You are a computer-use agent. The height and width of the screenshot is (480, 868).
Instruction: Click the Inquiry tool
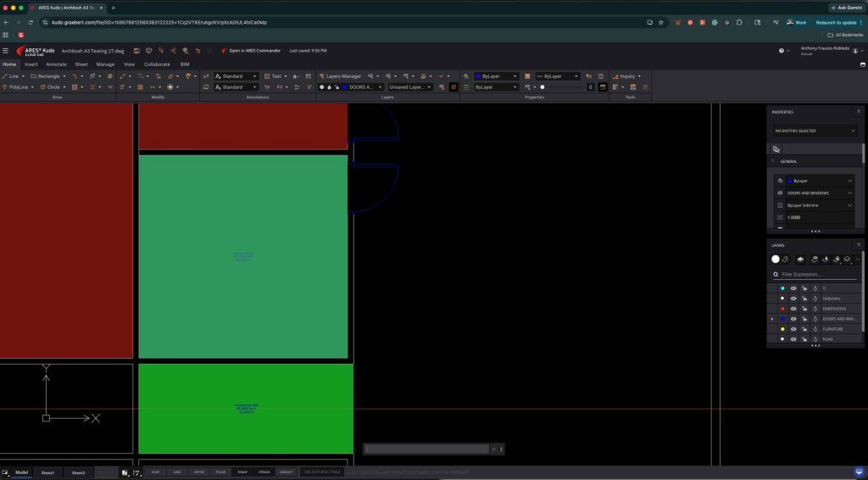coord(623,75)
